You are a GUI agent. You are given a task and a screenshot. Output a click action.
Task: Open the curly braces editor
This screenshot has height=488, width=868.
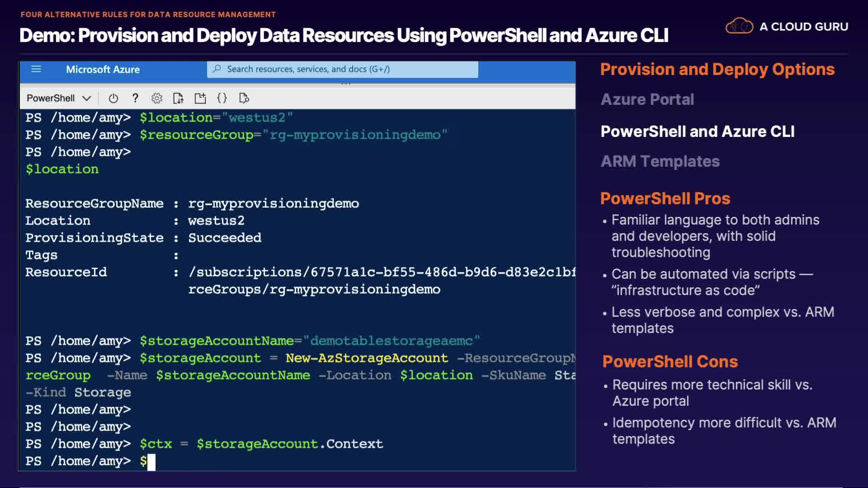222,98
